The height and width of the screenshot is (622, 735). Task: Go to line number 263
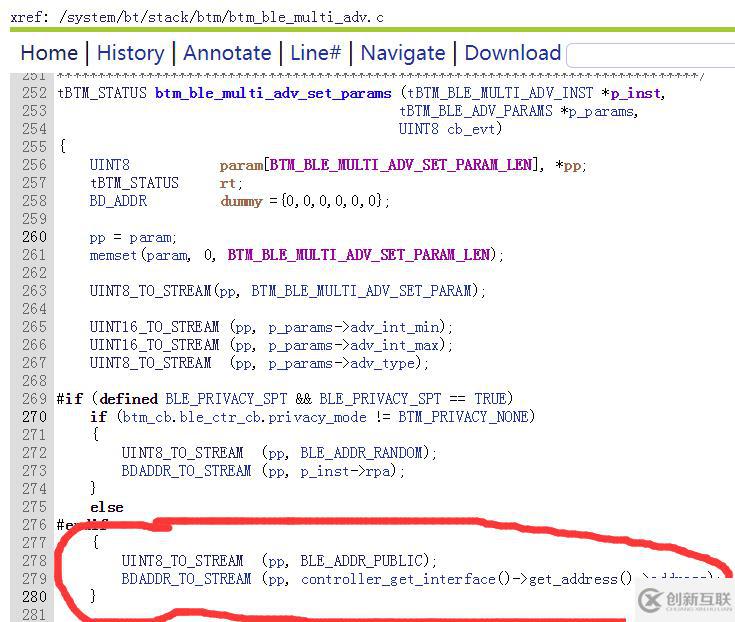34,291
